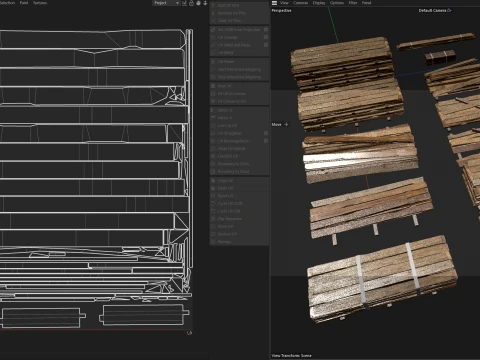This screenshot has height=360, width=480.
Task: Apply Max UV command
Action: click(x=239, y=86)
